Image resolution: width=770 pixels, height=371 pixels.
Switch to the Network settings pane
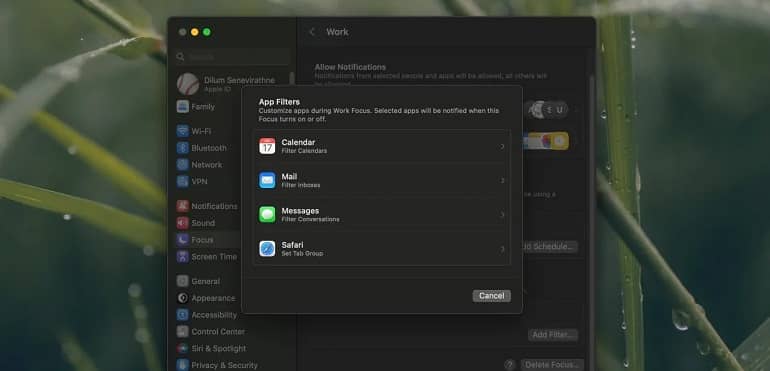coord(207,165)
